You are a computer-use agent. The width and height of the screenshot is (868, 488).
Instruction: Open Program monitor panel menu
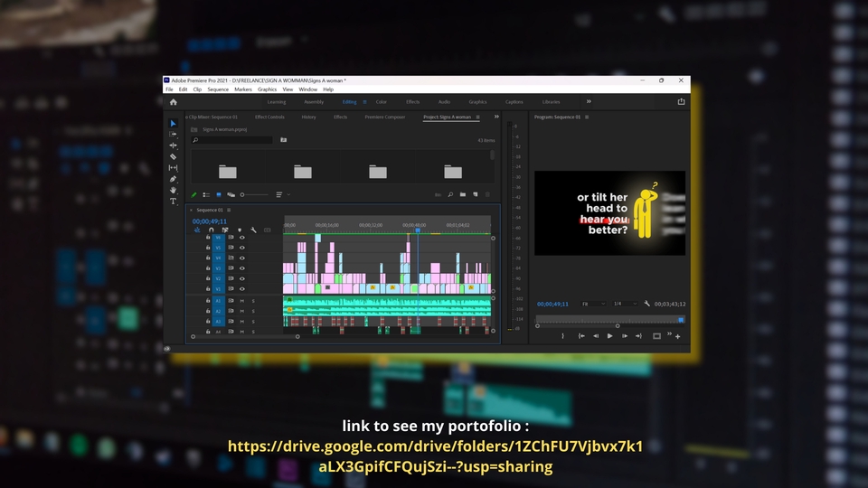pos(587,117)
